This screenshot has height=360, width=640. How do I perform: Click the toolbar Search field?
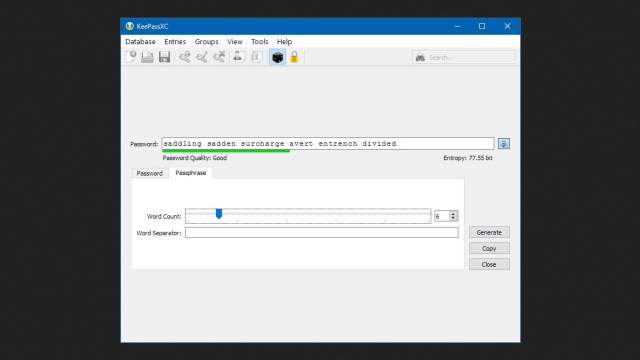(464, 58)
